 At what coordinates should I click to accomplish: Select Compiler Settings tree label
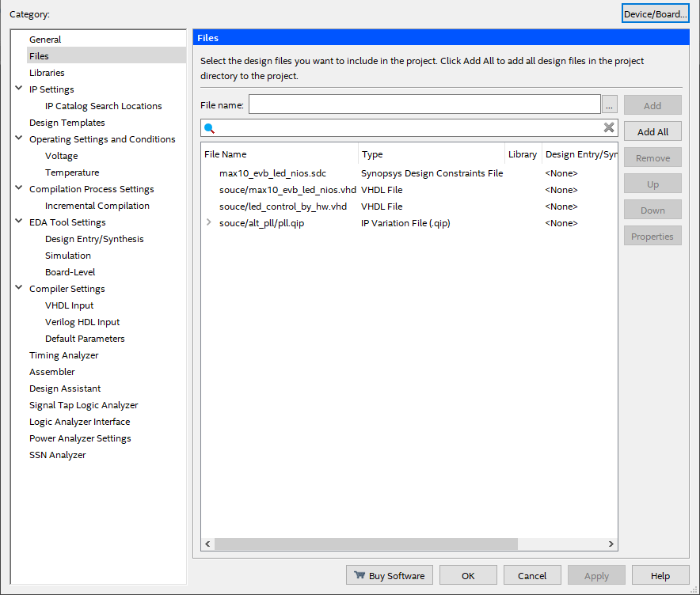coord(67,289)
